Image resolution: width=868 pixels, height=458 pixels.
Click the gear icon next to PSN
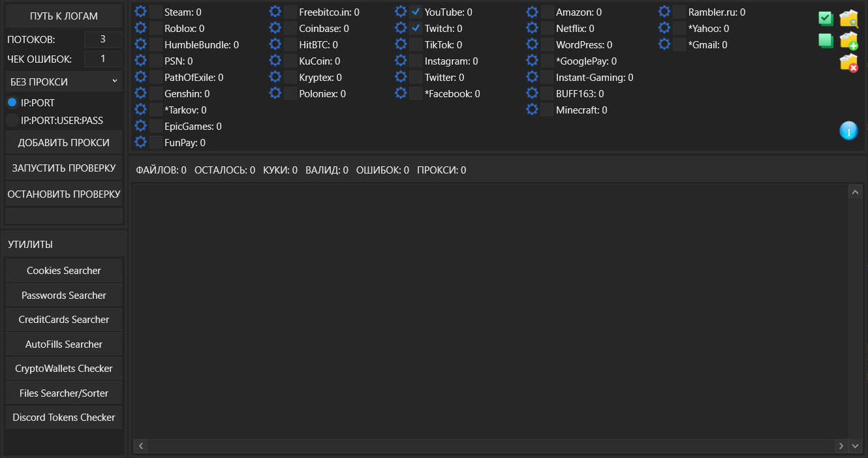coord(140,61)
